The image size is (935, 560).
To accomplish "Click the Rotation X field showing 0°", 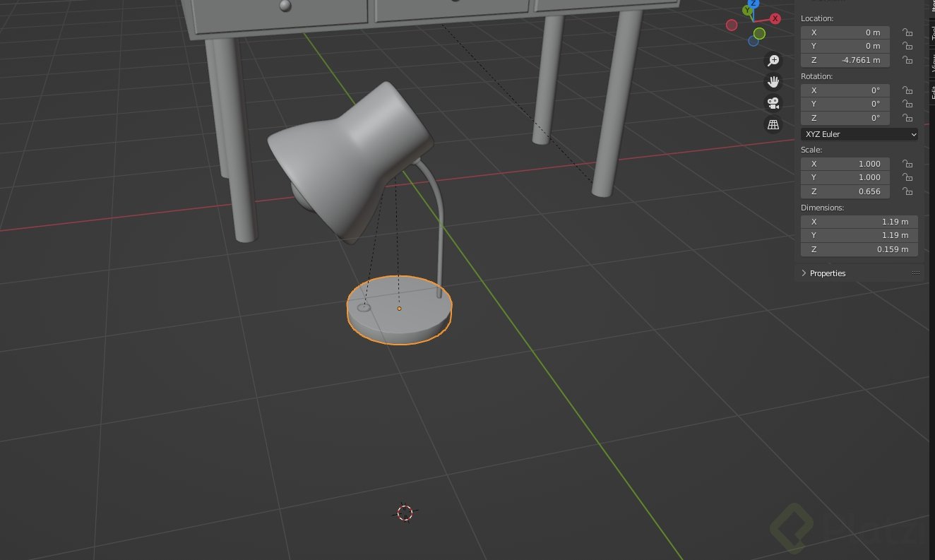I will 845,90.
